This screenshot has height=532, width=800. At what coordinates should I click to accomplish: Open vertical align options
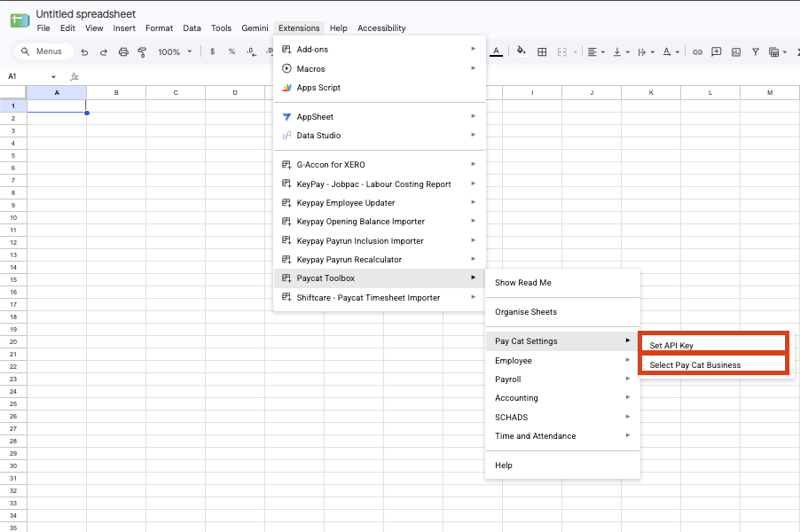[621, 51]
